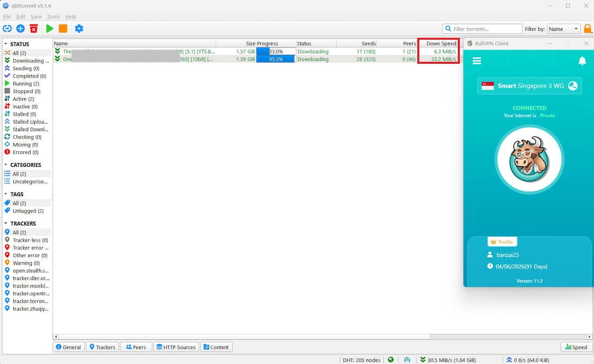This screenshot has width=594, height=364.
Task: Click the BullVPN Profile button
Action: click(502, 241)
